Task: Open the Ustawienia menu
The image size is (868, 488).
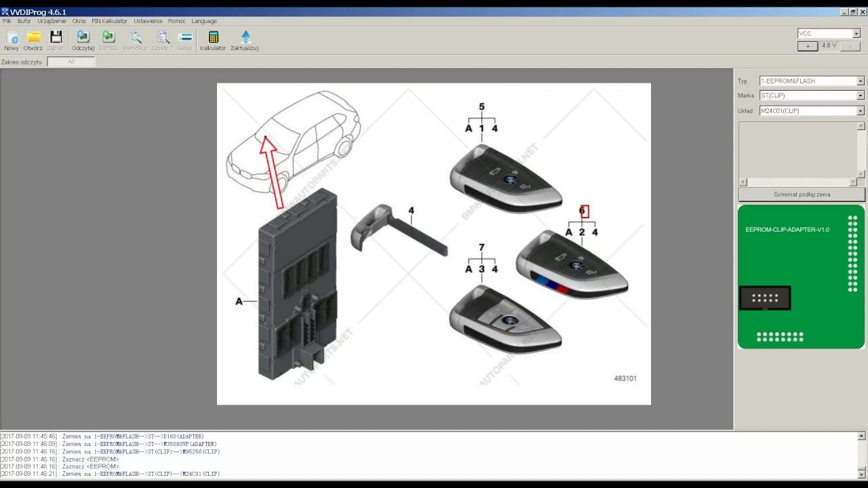Action: (x=148, y=21)
